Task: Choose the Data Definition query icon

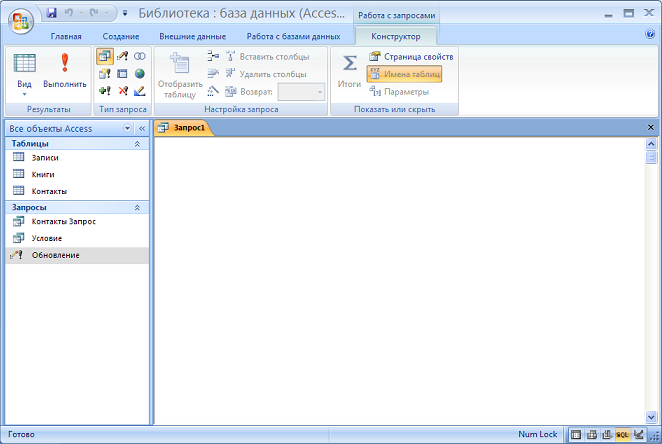Action: click(140, 91)
